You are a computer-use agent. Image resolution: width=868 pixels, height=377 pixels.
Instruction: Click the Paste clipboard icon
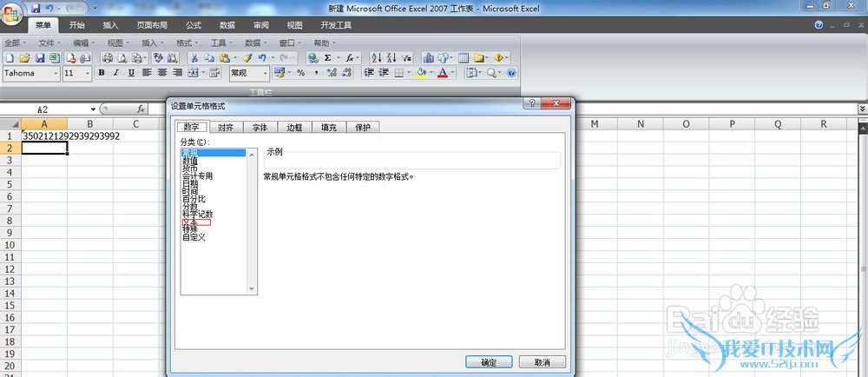click(x=224, y=58)
